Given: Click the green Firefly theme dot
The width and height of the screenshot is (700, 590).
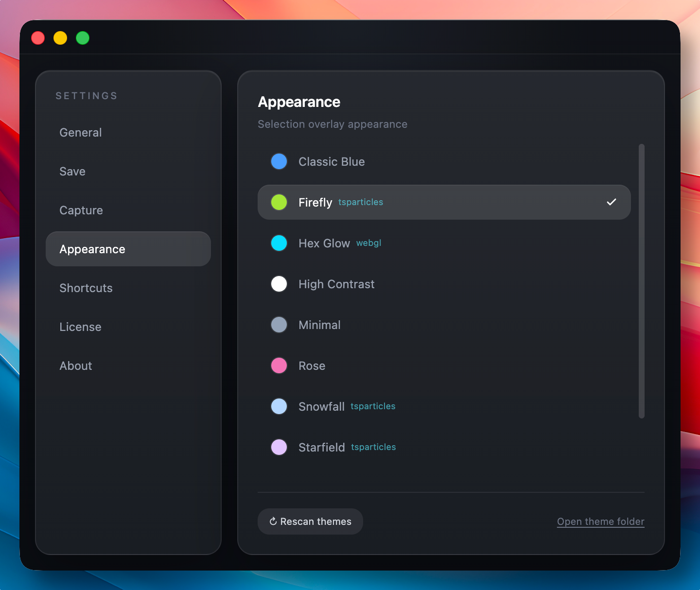Looking at the screenshot, I should pos(279,202).
